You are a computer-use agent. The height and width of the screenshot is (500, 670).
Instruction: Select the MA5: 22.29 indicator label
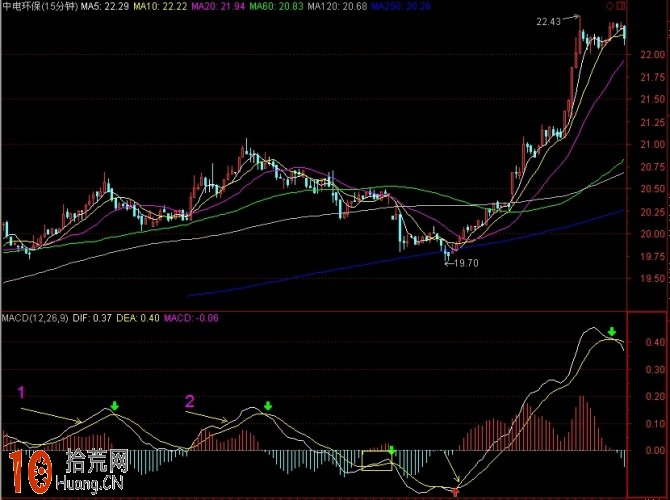pos(105,6)
